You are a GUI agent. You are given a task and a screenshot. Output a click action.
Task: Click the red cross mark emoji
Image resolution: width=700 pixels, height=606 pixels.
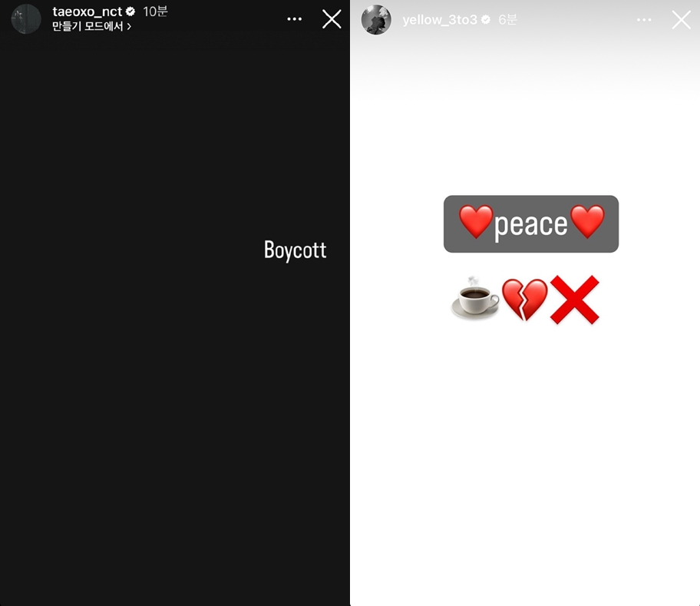pyautogui.click(x=574, y=300)
